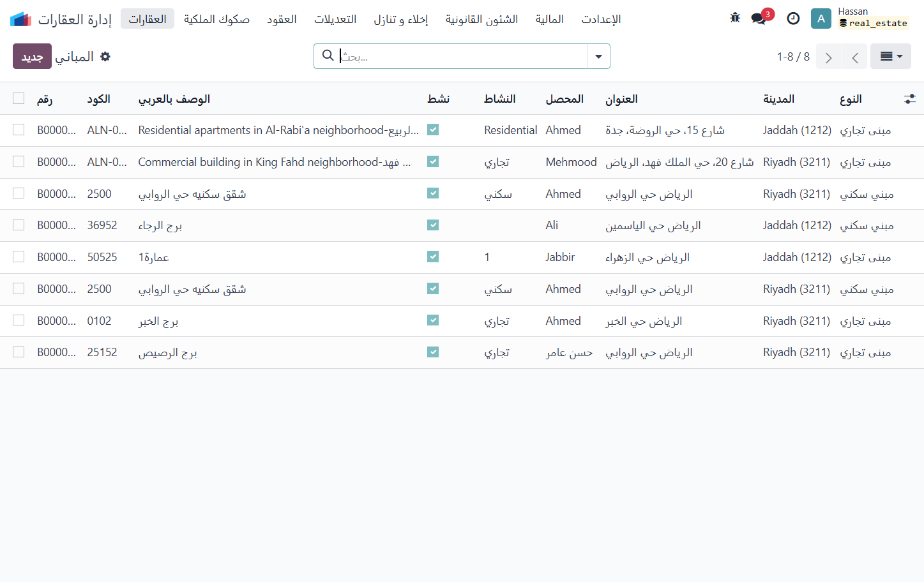Open optional columns adjust icon
The height and width of the screenshot is (582, 924).
coord(910,99)
